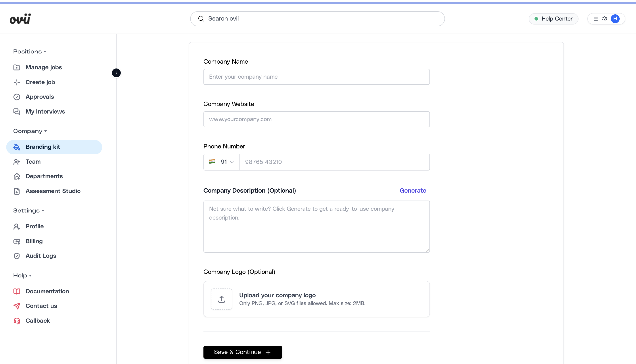Image resolution: width=636 pixels, height=364 pixels.
Task: Open settings via the gear icon
Action: click(x=605, y=19)
